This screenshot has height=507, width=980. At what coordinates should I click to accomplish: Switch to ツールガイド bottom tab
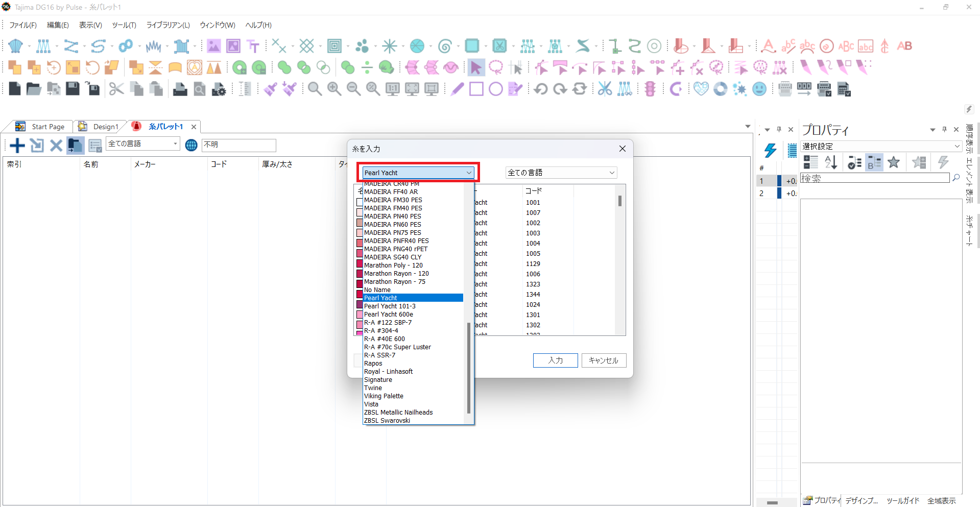pyautogui.click(x=903, y=501)
